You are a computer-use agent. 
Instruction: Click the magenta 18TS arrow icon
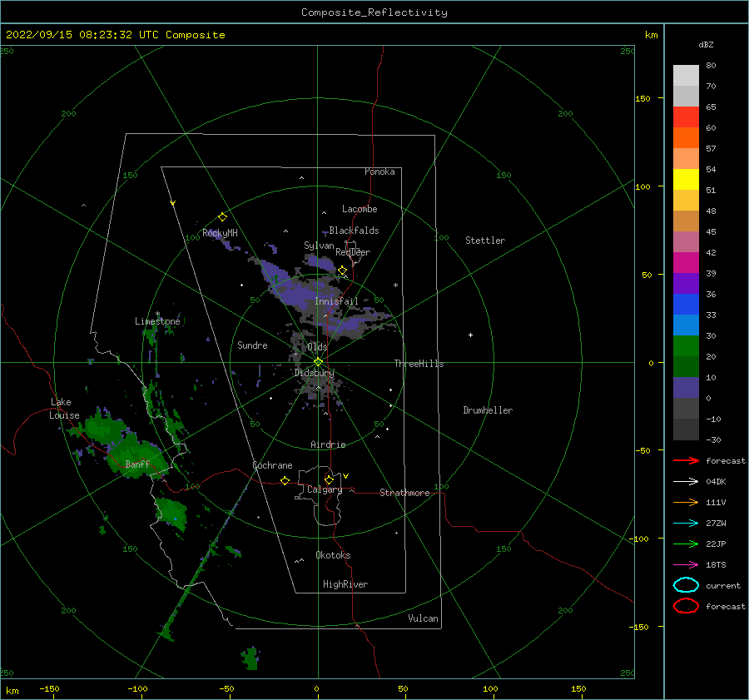[686, 565]
